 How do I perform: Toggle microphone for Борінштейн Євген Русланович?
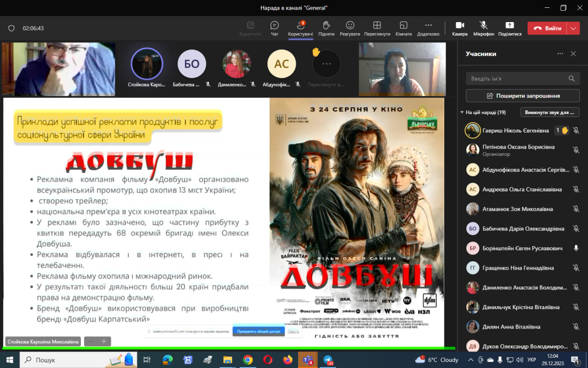(x=576, y=248)
